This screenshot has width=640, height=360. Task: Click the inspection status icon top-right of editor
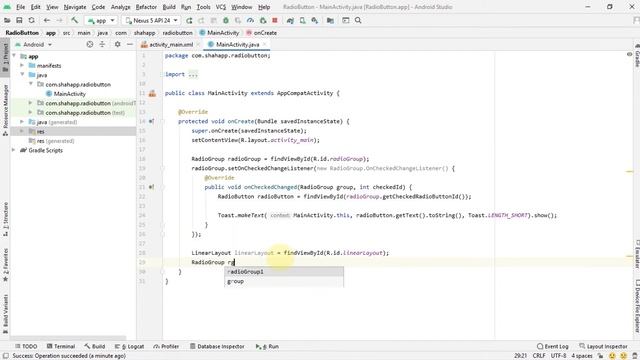pos(629,54)
